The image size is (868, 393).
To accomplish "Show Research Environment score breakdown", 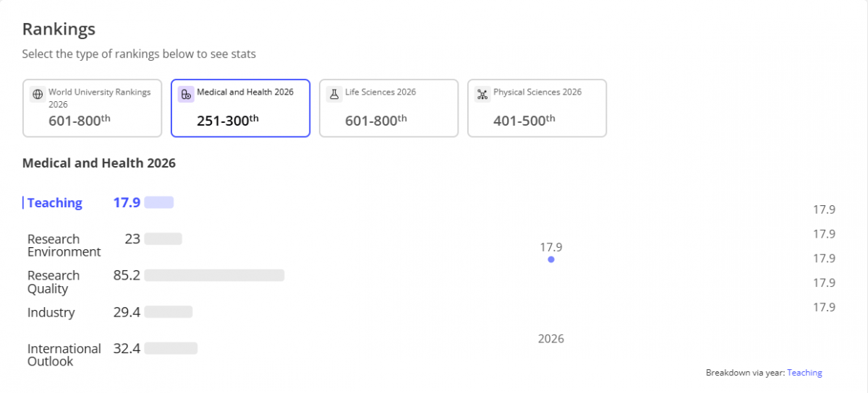I will click(x=64, y=246).
